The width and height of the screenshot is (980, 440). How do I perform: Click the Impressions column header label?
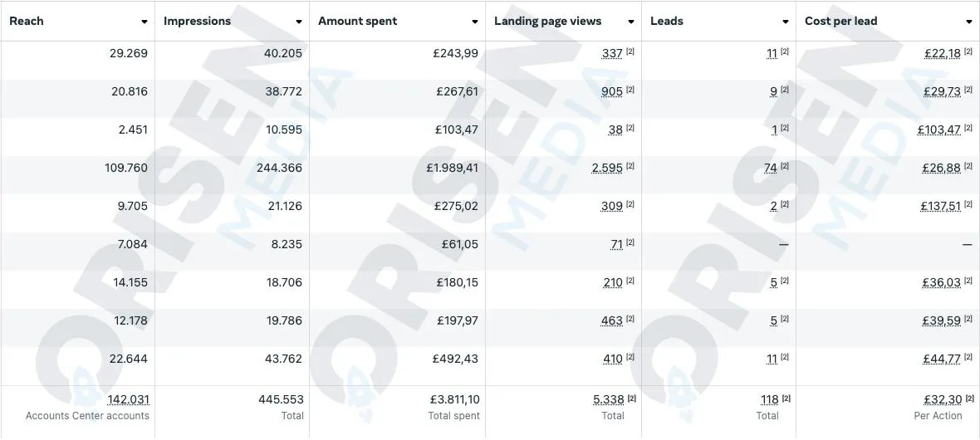[x=197, y=22]
